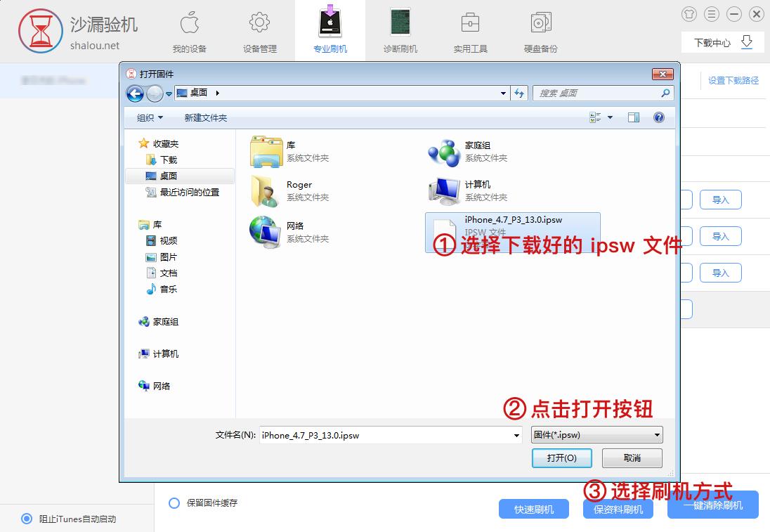Open the 固件(*.ipsw) file type dropdown
The height and width of the screenshot is (532, 770).
tap(596, 434)
